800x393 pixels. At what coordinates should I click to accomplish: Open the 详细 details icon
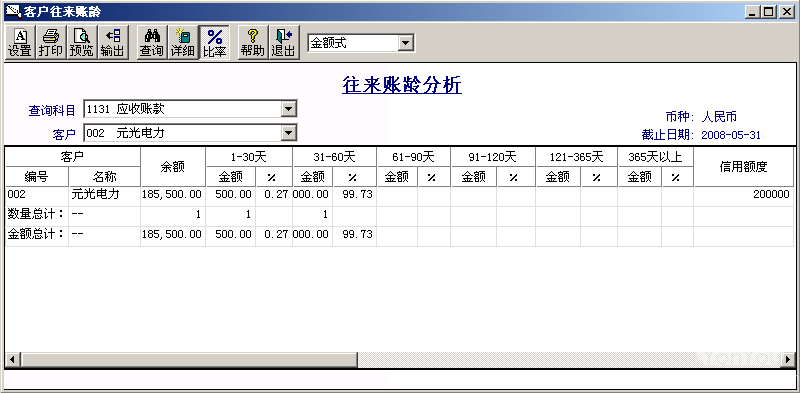pyautogui.click(x=183, y=43)
